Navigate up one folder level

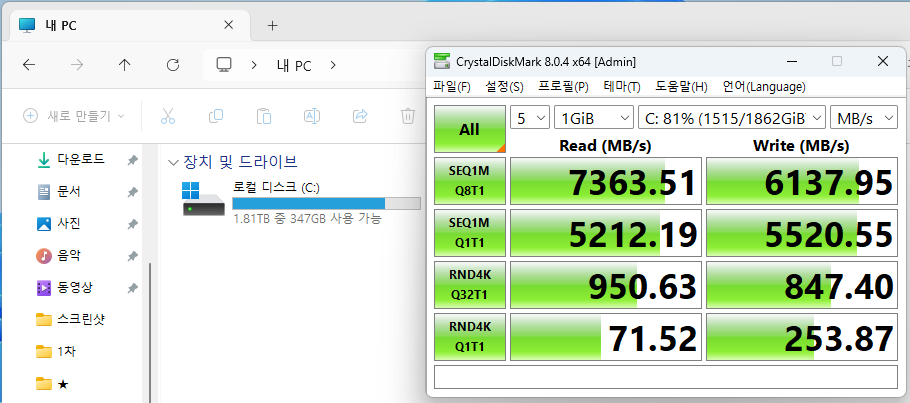pyautogui.click(x=124, y=65)
